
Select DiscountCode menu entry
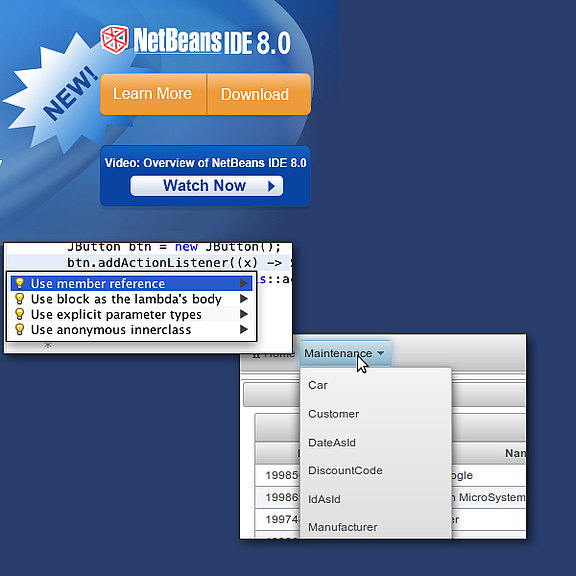pos(345,471)
